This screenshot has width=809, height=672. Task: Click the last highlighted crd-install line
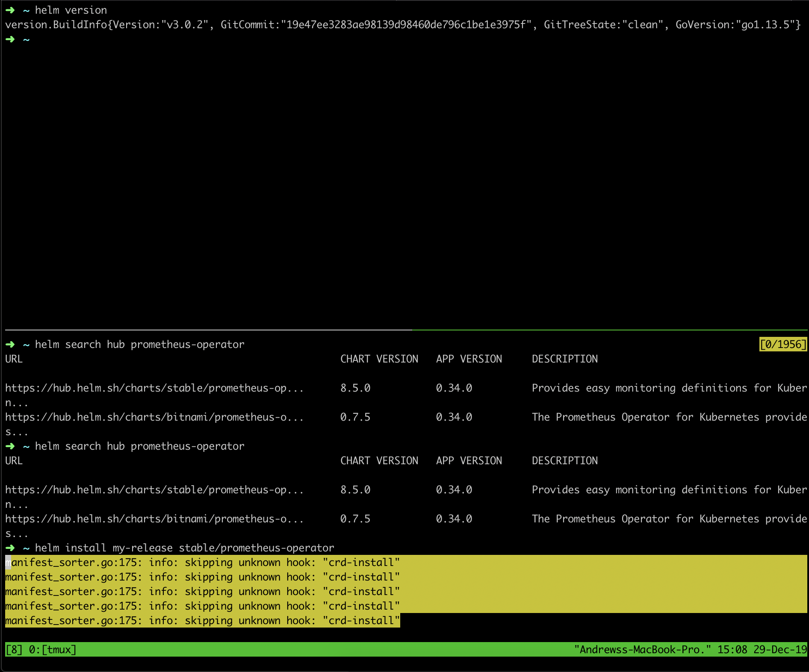pos(201,620)
